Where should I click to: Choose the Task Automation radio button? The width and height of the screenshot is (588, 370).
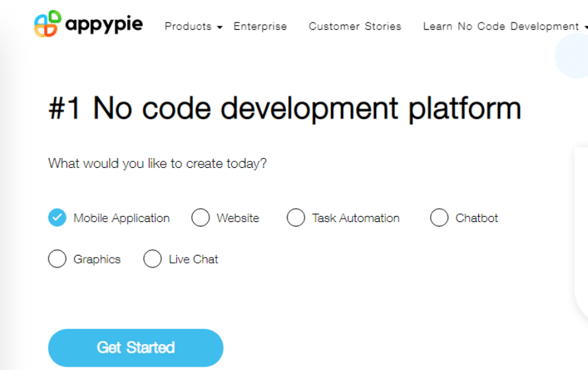tap(296, 217)
